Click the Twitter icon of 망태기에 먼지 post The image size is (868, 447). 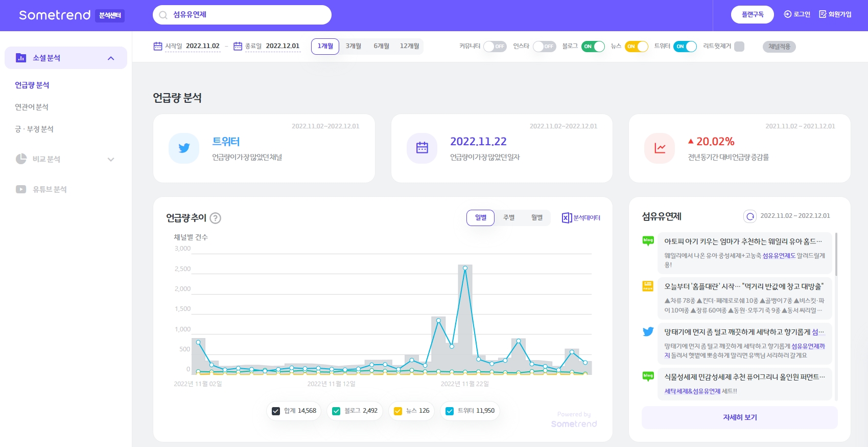[x=648, y=331]
